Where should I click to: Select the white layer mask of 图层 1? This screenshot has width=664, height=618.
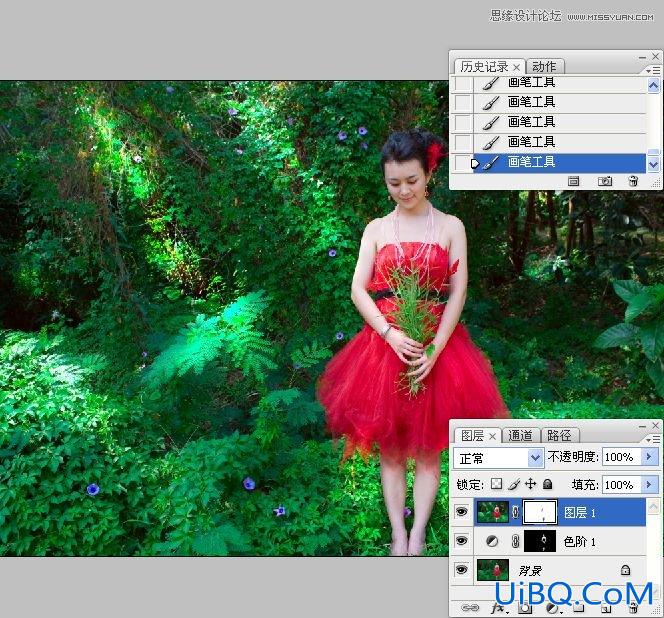pyautogui.click(x=540, y=512)
